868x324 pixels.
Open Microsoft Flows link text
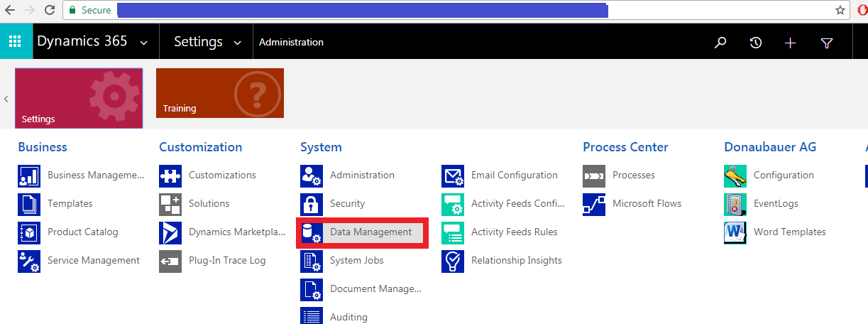tap(647, 203)
